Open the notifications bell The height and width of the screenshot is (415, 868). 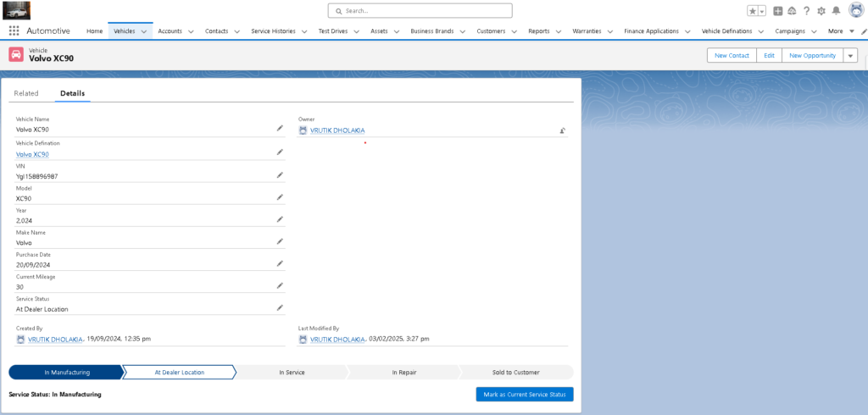pyautogui.click(x=836, y=11)
